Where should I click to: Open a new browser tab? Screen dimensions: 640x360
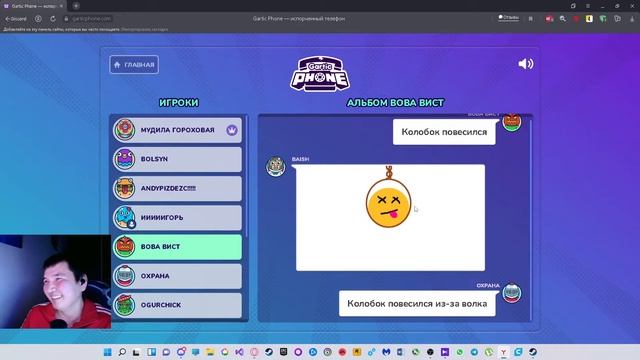click(76, 6)
